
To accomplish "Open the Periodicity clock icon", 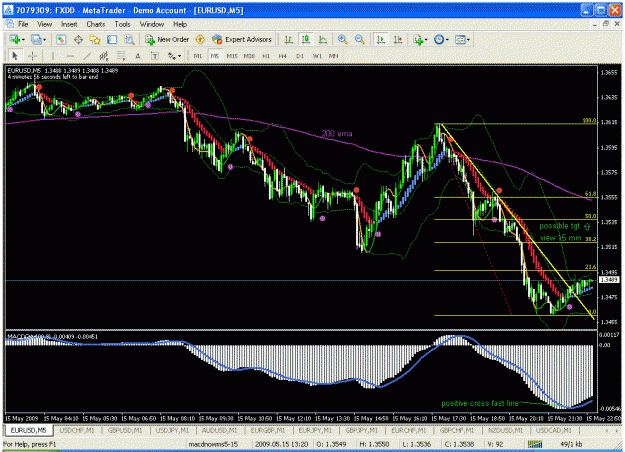I will [x=439, y=39].
